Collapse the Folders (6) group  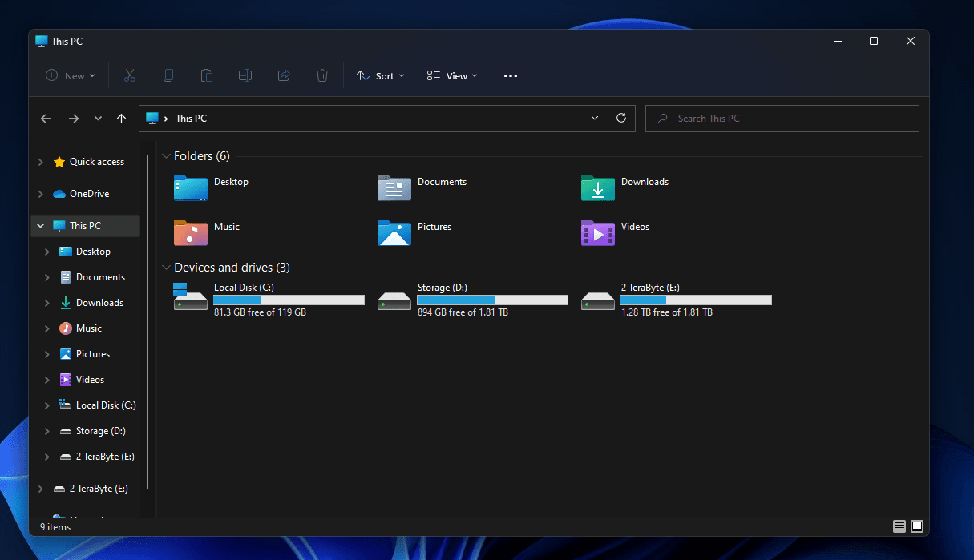[166, 156]
